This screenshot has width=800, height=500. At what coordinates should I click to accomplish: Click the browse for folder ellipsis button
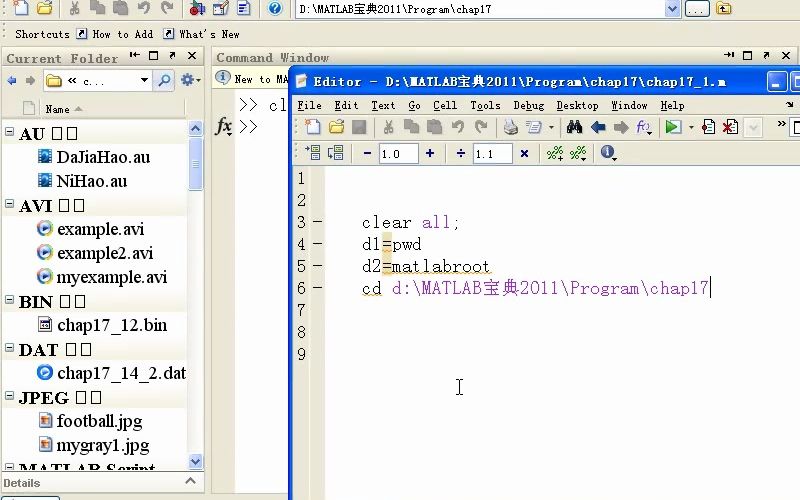click(x=697, y=9)
